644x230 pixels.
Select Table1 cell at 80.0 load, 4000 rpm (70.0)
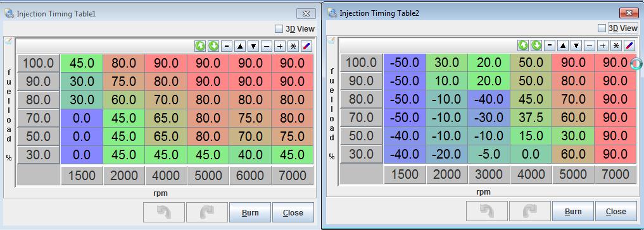coord(166,100)
